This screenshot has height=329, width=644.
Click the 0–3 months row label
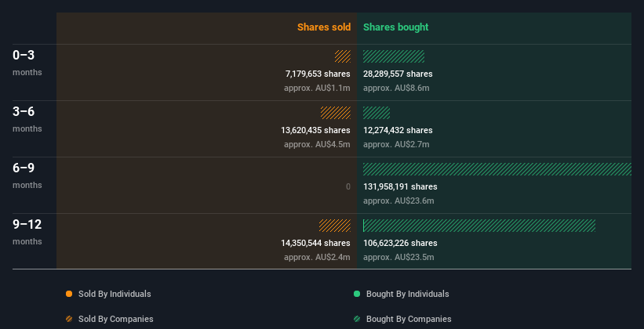(x=27, y=63)
